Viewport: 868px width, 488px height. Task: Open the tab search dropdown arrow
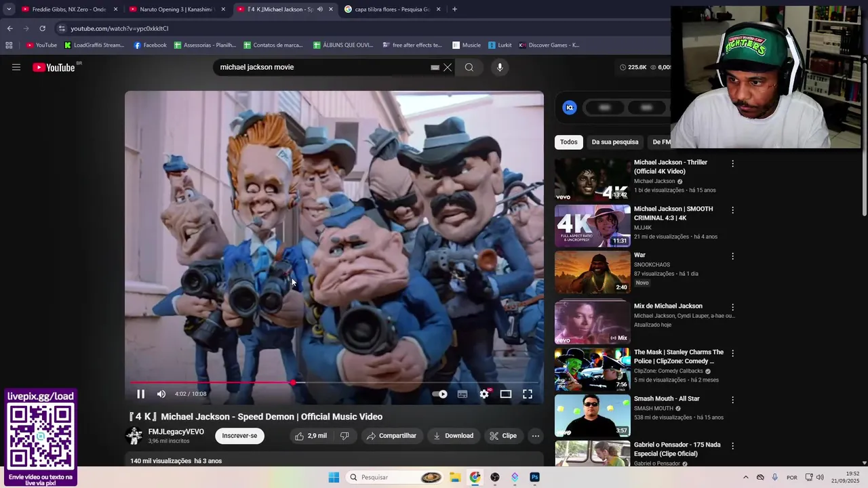point(9,9)
